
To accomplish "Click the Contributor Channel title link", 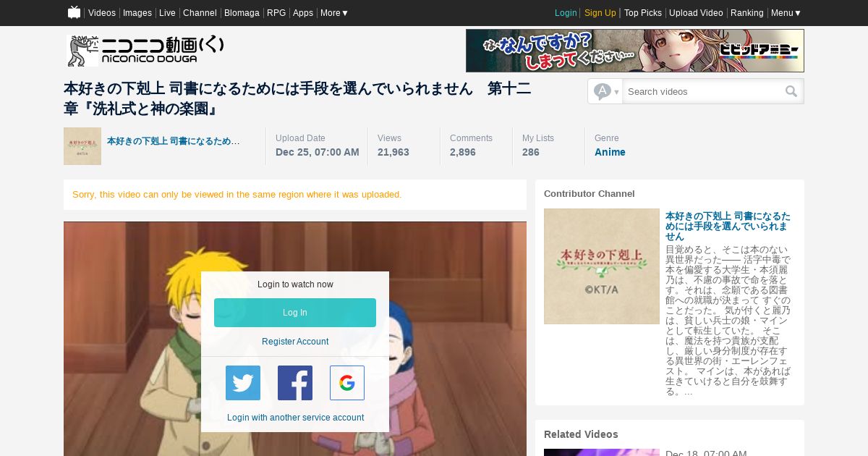I will pos(728,227).
